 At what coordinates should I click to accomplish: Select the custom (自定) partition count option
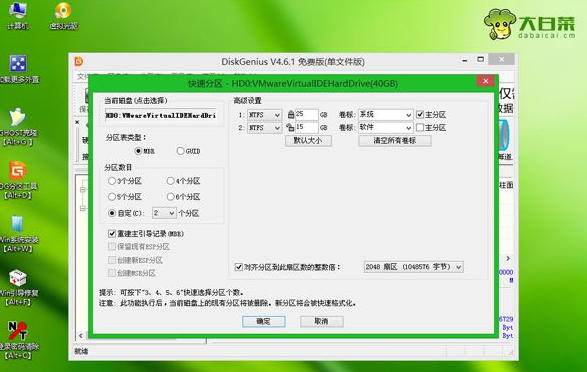[x=125, y=213]
